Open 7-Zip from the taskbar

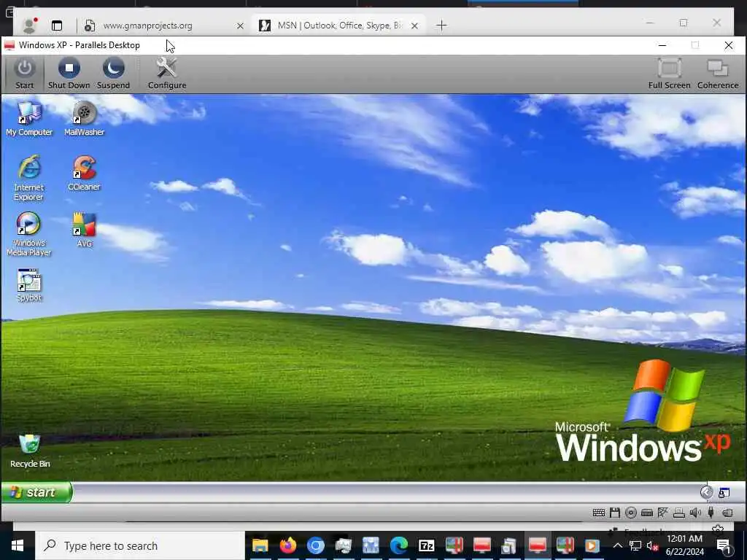click(426, 545)
